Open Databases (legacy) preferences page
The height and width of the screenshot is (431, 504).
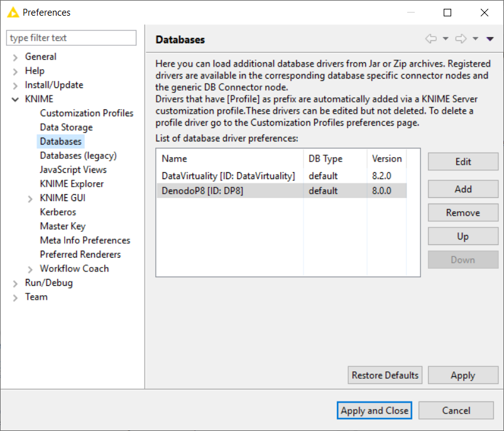point(78,156)
